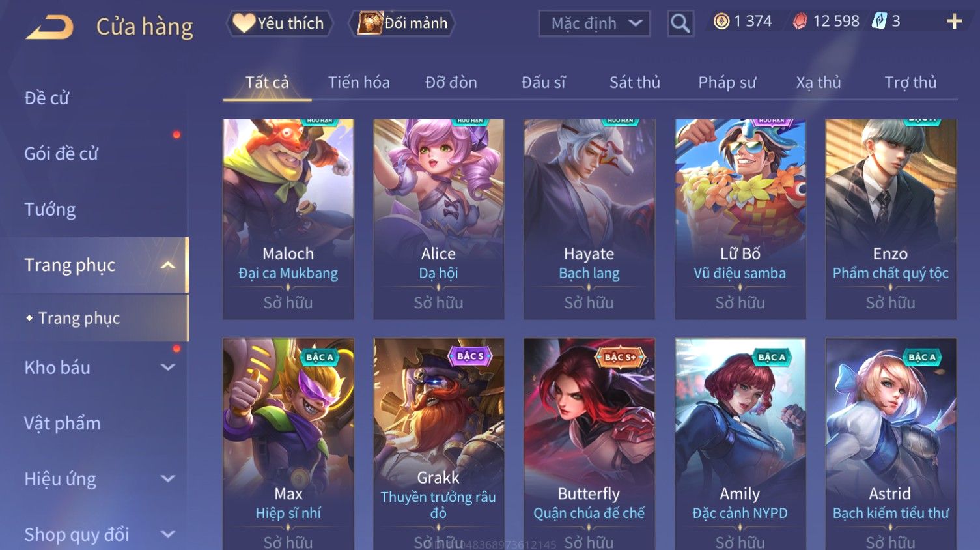Open the Mặc định sort dropdown
The image size is (980, 550).
pos(595,23)
